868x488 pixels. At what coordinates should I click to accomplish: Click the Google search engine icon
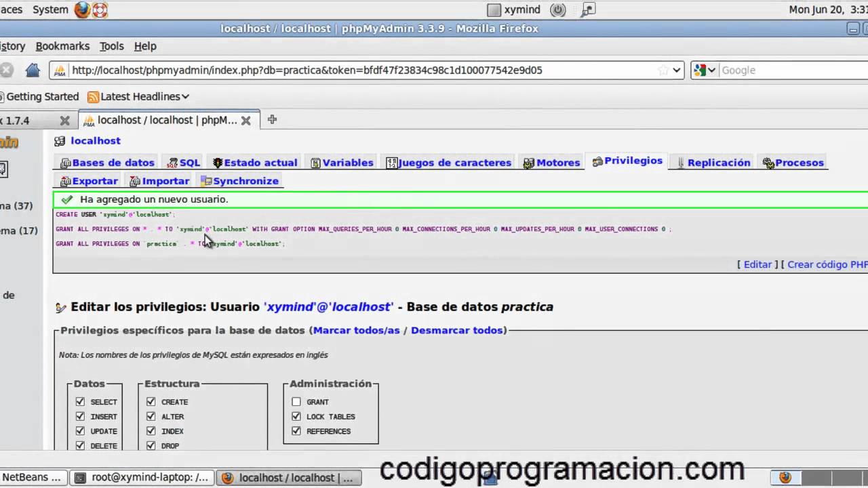pos(701,70)
